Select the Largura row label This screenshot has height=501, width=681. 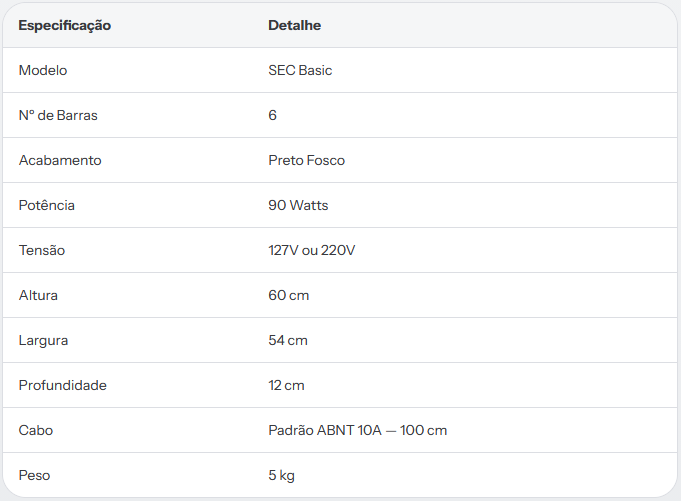(x=43, y=341)
